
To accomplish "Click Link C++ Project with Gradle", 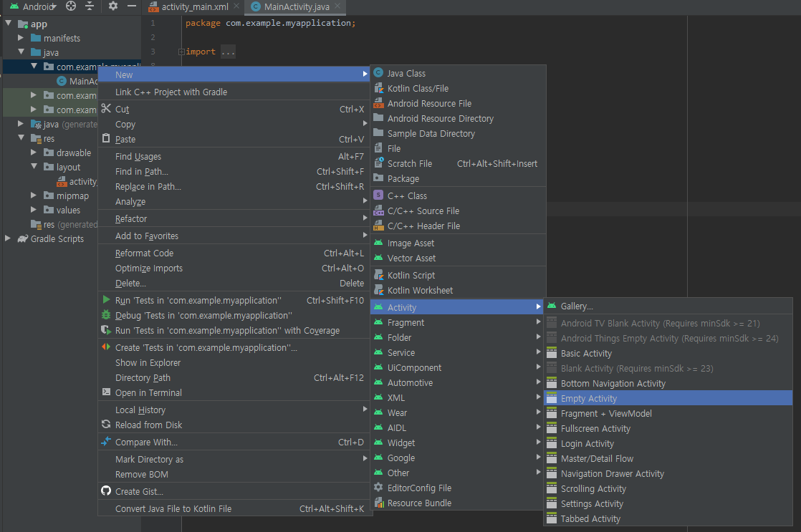I will pos(234,92).
